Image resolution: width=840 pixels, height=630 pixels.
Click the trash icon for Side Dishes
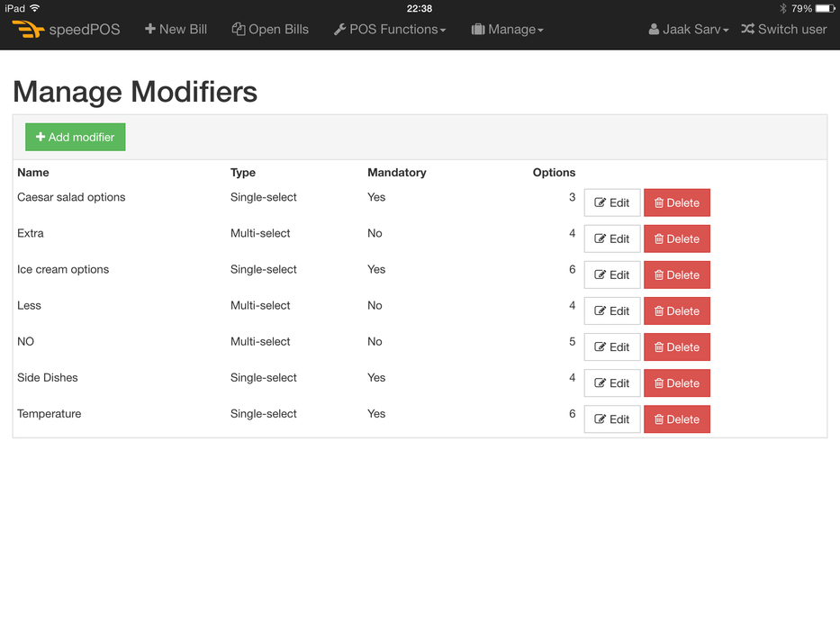(x=659, y=383)
